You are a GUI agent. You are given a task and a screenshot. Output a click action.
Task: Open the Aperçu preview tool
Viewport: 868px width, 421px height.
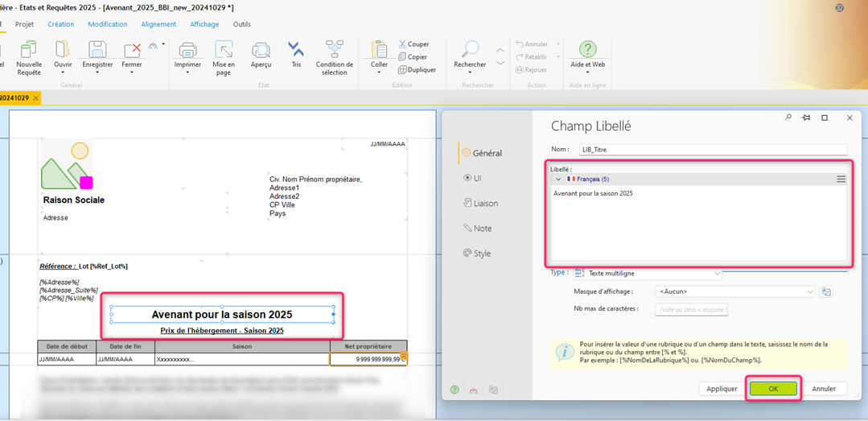[261, 51]
